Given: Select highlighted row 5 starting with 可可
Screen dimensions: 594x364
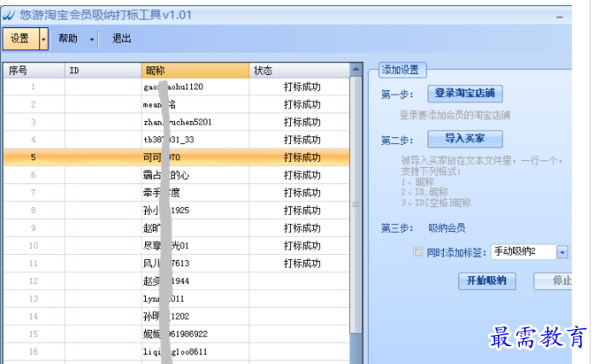Looking at the screenshot, I should coord(176,158).
